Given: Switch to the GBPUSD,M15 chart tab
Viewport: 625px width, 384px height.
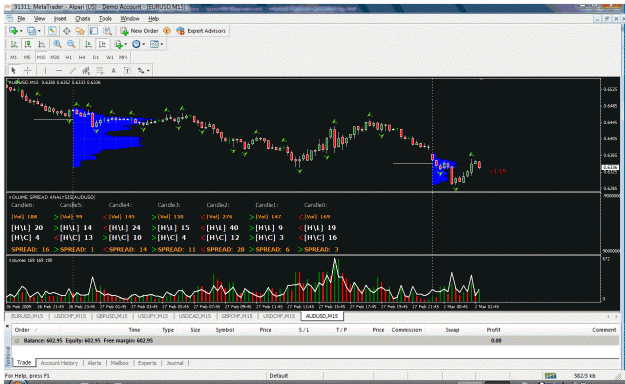Looking at the screenshot, I should pos(112,316).
